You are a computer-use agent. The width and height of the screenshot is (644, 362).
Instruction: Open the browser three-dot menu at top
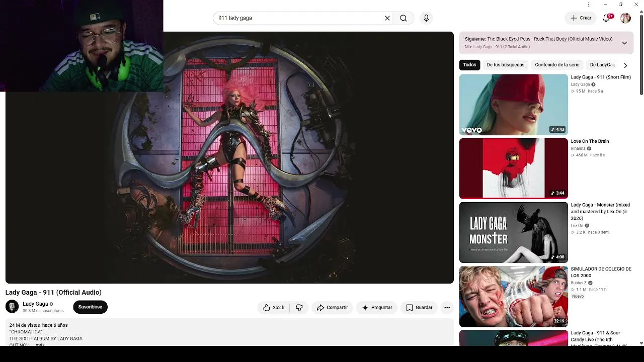click(x=589, y=5)
